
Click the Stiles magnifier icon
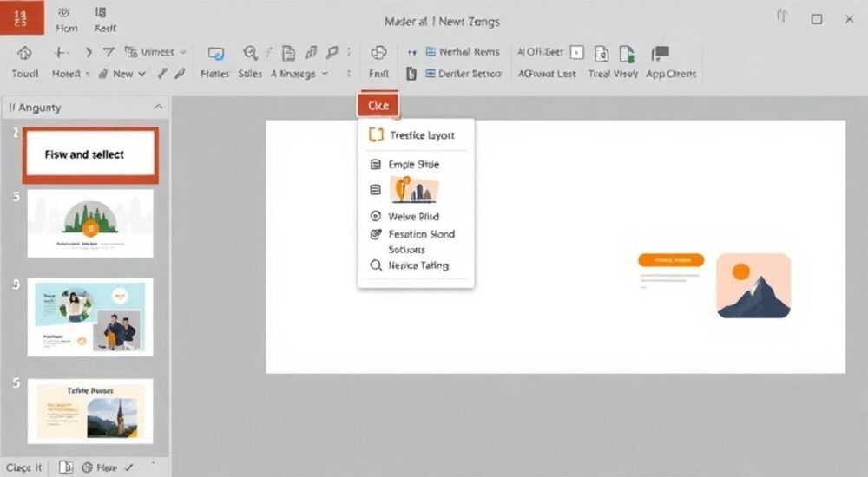pyautogui.click(x=250, y=53)
